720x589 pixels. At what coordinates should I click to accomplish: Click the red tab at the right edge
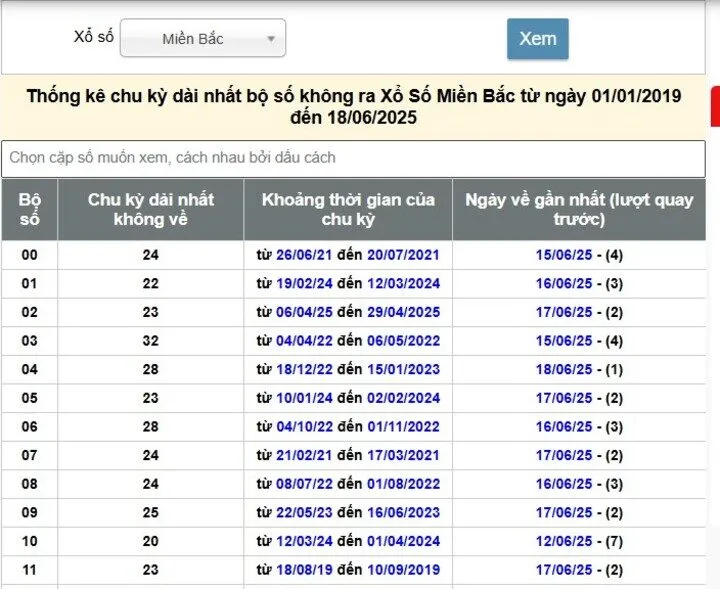[x=714, y=106]
